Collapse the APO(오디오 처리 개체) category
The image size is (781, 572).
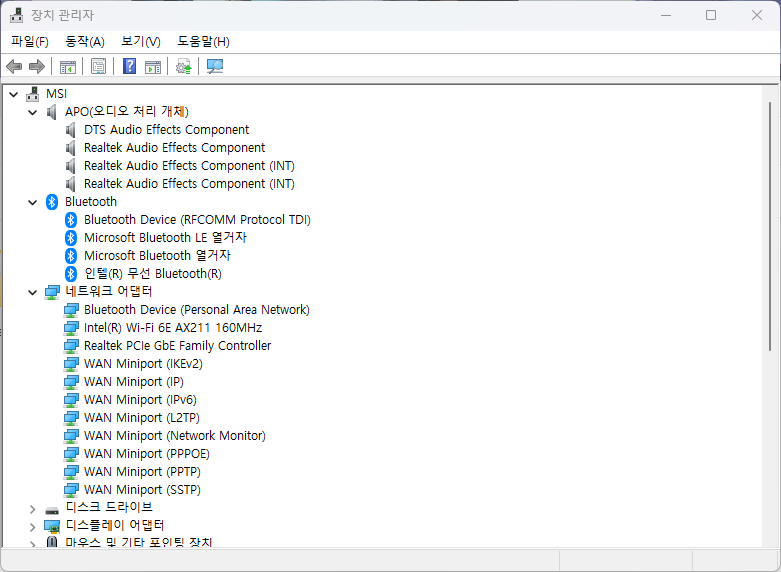click(33, 112)
